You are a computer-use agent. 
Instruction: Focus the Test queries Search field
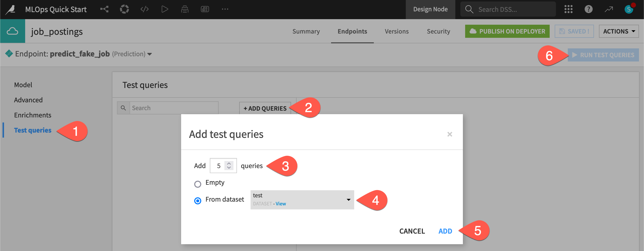(x=174, y=108)
